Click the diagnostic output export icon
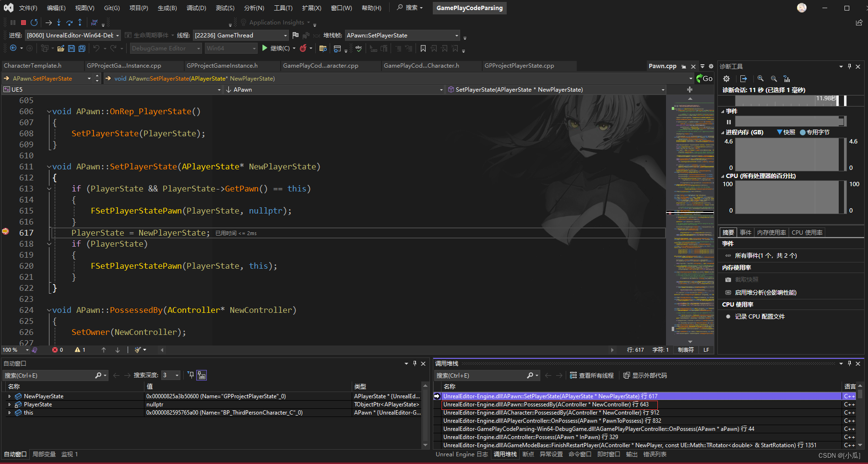The image size is (868, 464). pos(744,79)
